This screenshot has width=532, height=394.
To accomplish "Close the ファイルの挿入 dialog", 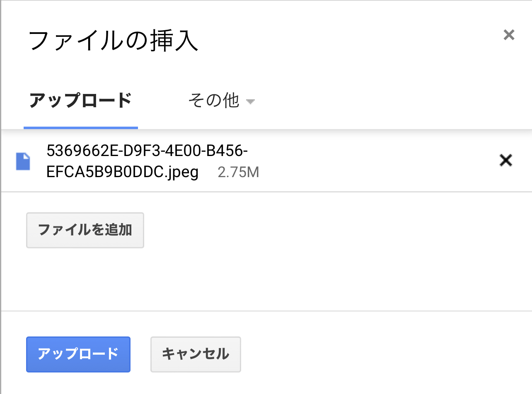I will [509, 35].
